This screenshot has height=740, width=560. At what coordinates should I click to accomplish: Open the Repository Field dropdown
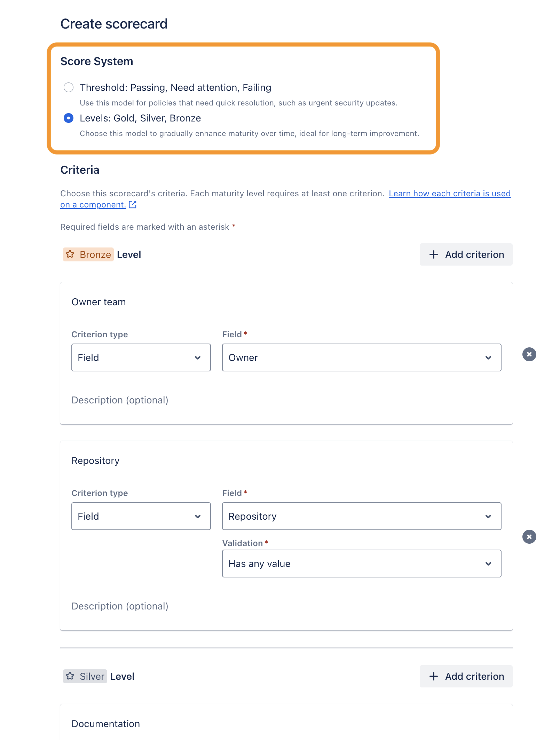click(x=361, y=516)
